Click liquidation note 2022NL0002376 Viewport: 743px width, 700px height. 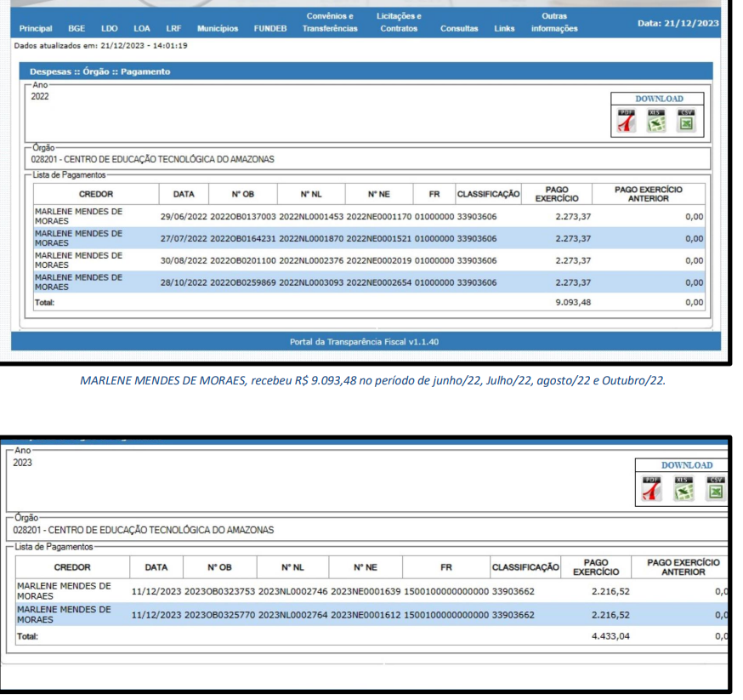[x=311, y=260]
